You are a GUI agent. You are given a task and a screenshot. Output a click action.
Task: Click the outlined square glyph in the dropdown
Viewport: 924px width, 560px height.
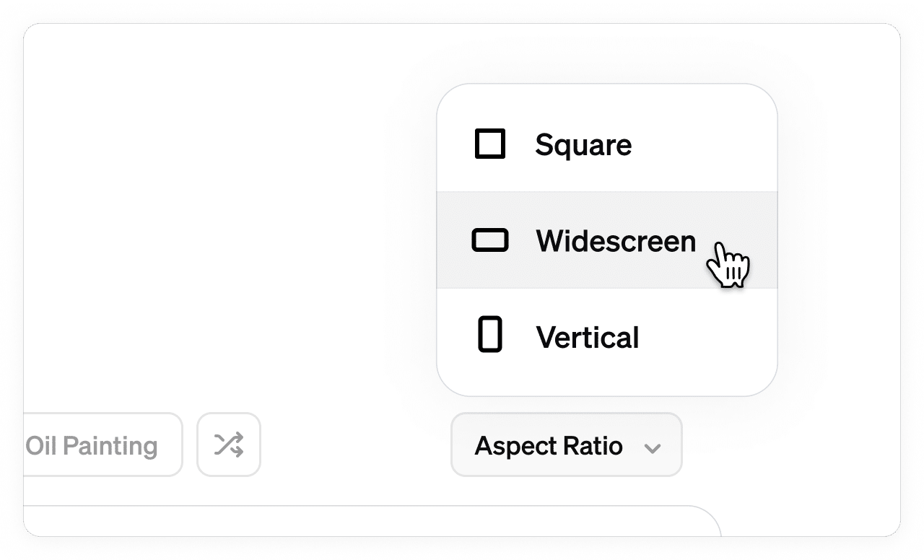point(489,144)
